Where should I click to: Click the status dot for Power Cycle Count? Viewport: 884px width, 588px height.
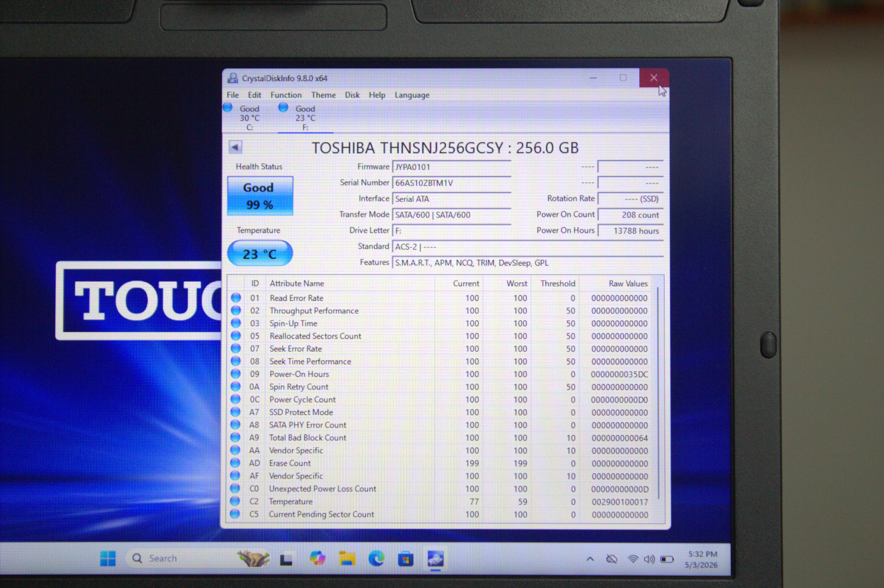236,399
